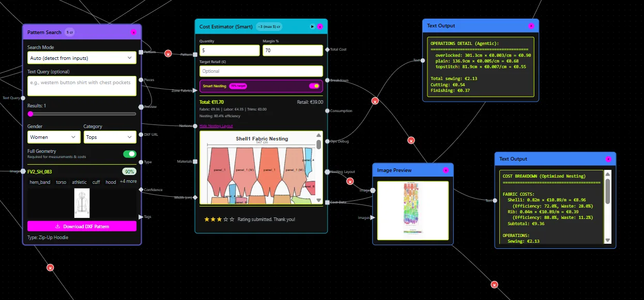The image size is (644, 300).
Task: Click the athletic tag
Action: point(79,182)
